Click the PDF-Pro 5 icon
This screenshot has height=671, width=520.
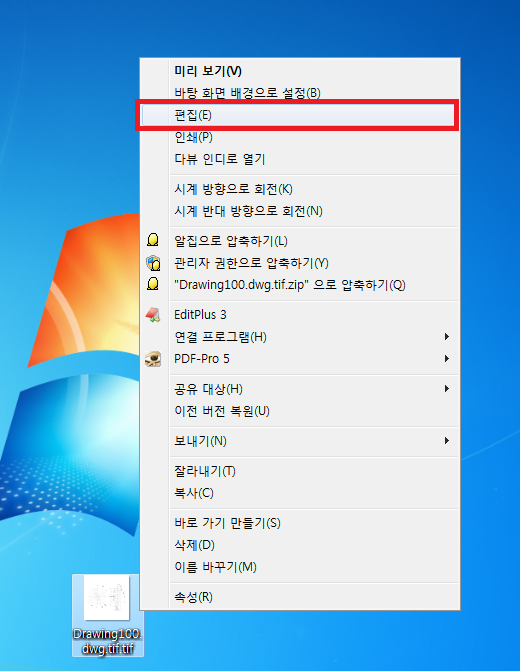click(x=153, y=359)
